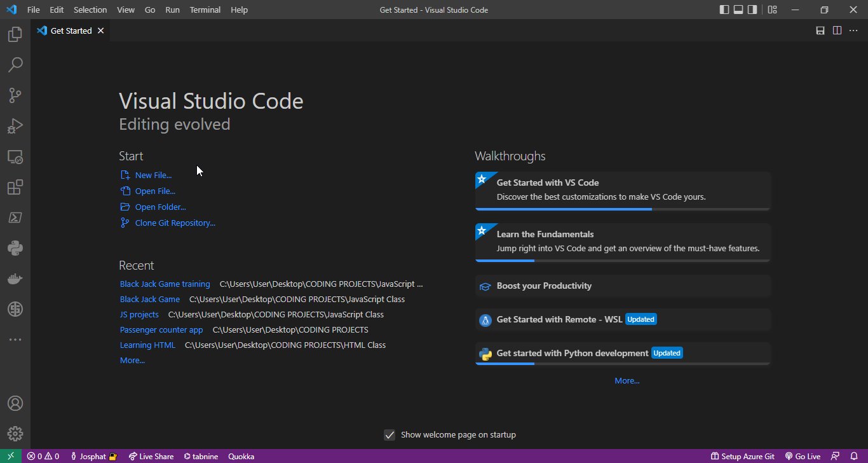Open recent Black Jack Game folder

pos(150,299)
